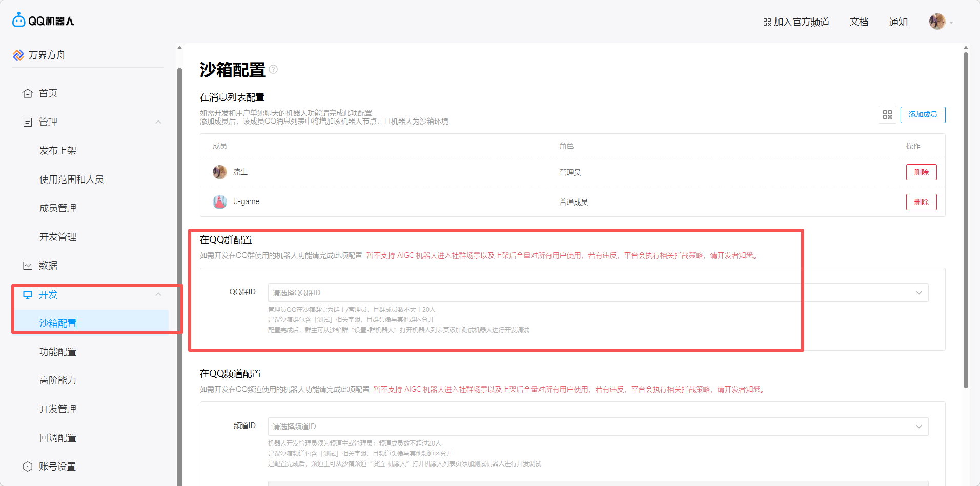Click the user avatar in top bar
The image size is (980, 486).
(937, 22)
